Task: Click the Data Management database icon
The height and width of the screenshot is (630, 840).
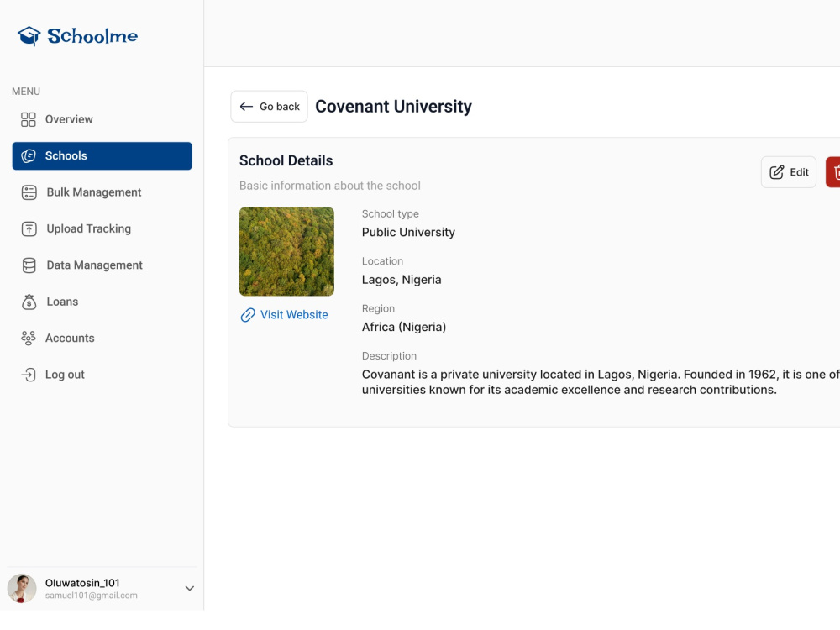Action: click(x=29, y=265)
